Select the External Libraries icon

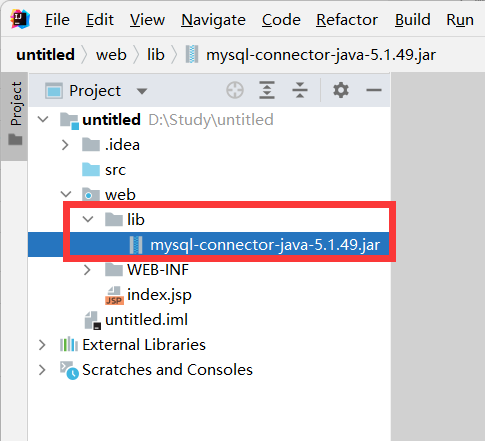(69, 344)
